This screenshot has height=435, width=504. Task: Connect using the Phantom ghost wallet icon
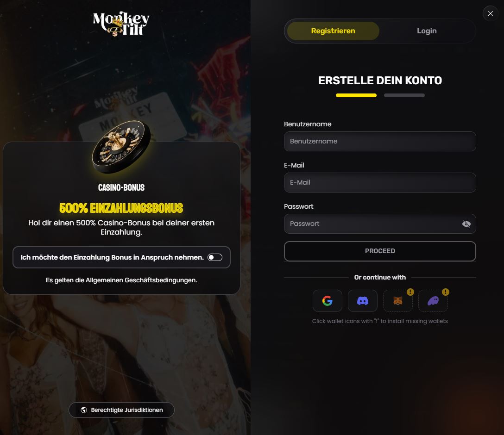click(x=433, y=301)
